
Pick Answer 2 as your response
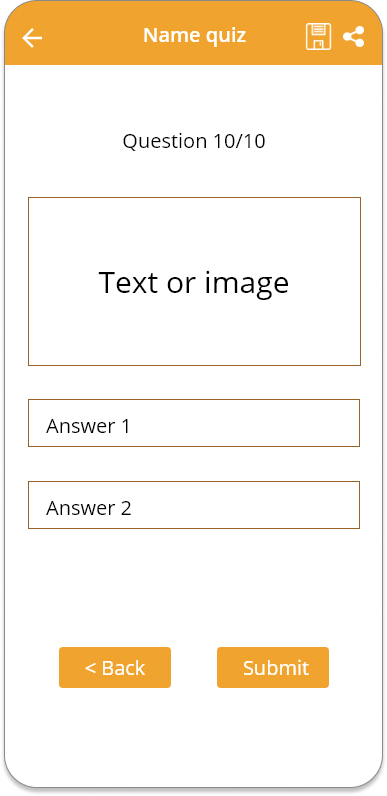tap(194, 505)
